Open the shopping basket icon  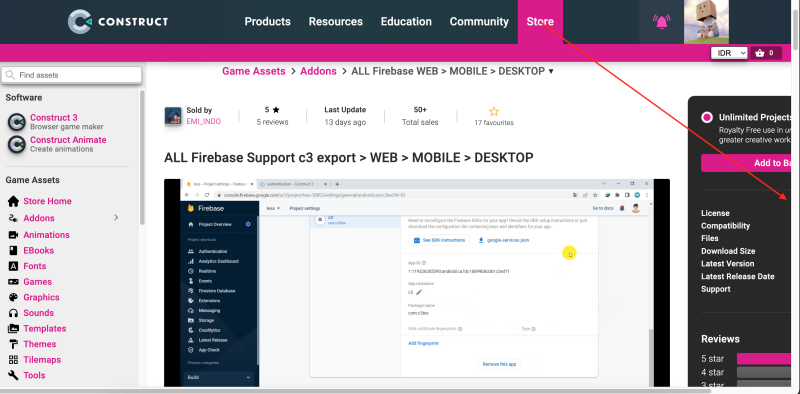coord(760,53)
